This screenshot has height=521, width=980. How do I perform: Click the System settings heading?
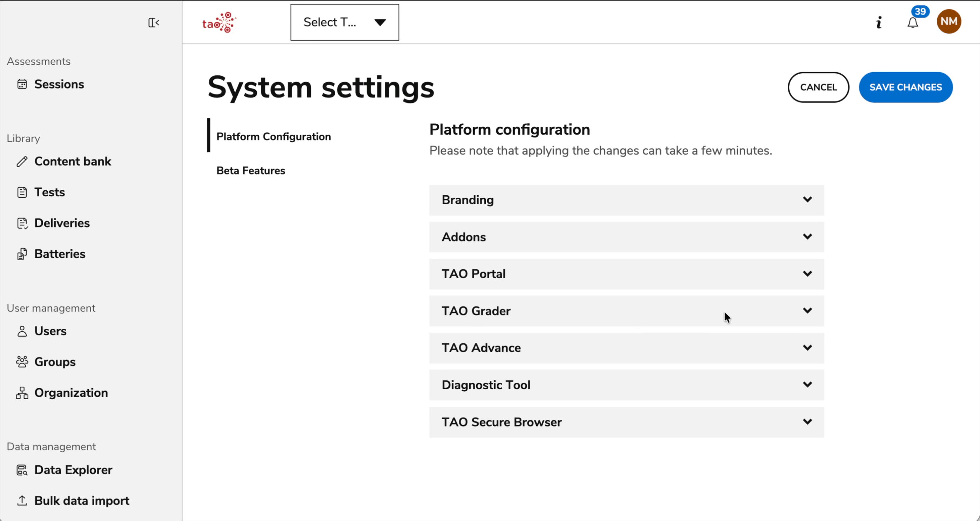pyautogui.click(x=321, y=87)
